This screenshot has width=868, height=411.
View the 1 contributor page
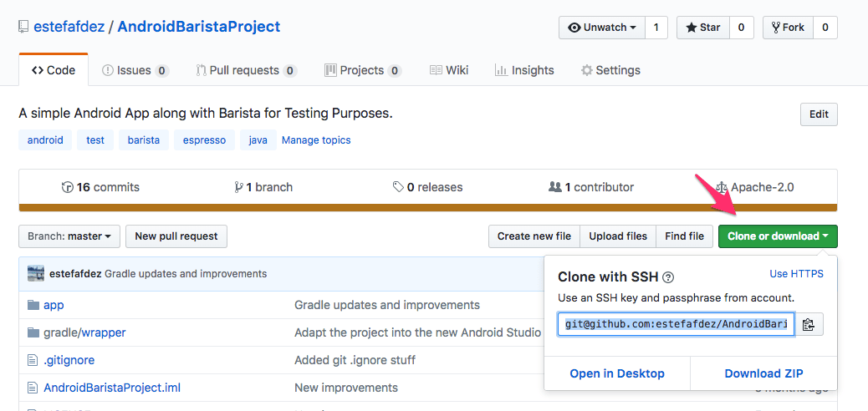(x=591, y=187)
